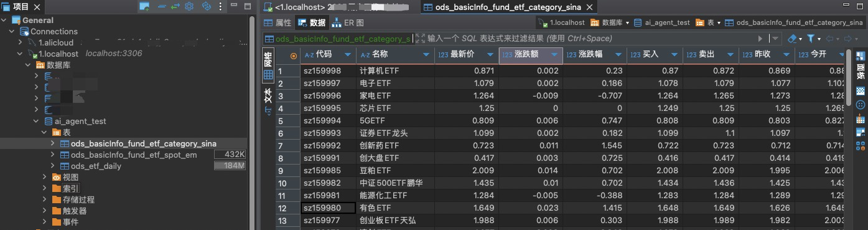Close the 项目 panel tab
Viewport: 868px width, 230px height.
[37, 7]
